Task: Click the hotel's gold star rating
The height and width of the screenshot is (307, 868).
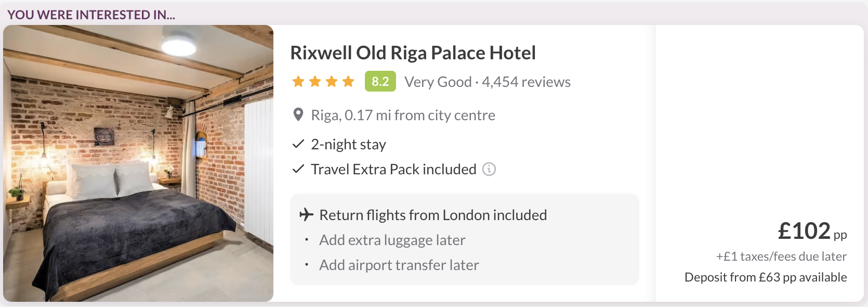Action: point(323,82)
